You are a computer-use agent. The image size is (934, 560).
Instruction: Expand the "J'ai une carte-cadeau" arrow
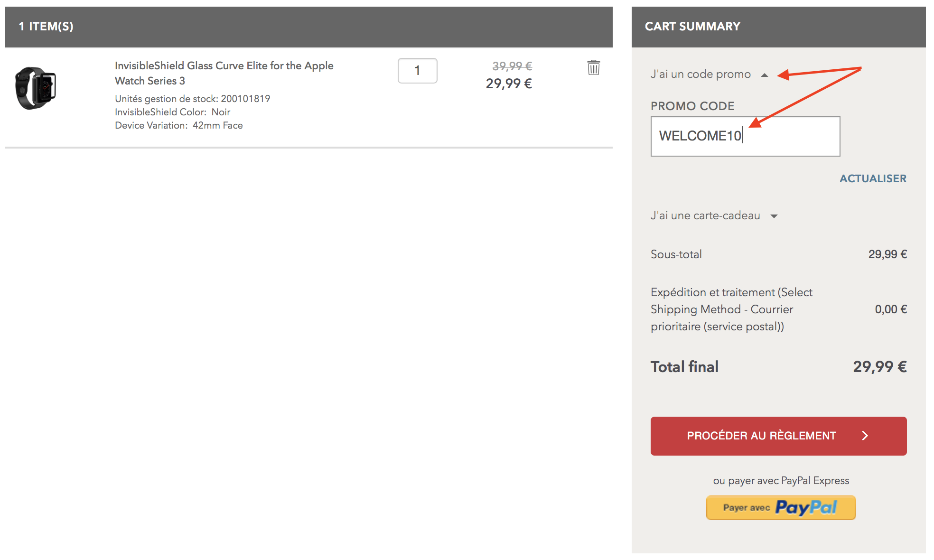tap(774, 216)
